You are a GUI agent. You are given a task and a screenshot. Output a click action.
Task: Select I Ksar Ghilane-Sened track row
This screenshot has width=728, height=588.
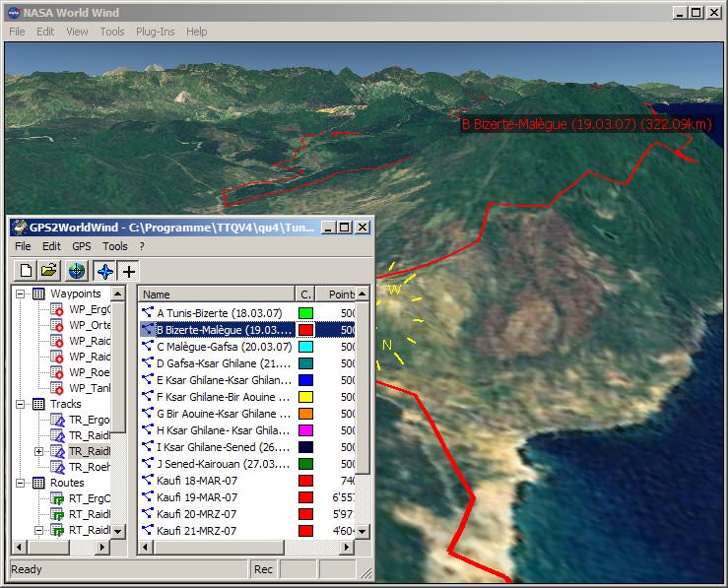[247, 447]
